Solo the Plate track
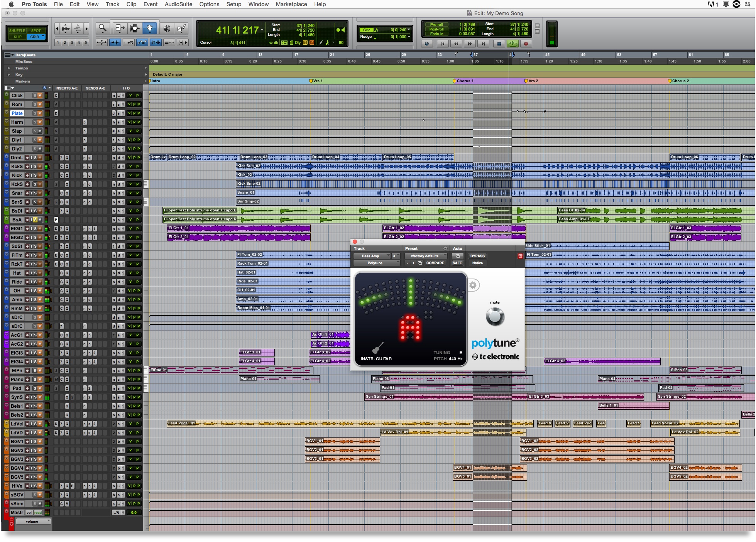Viewport: 756px width, 542px height. click(x=35, y=113)
